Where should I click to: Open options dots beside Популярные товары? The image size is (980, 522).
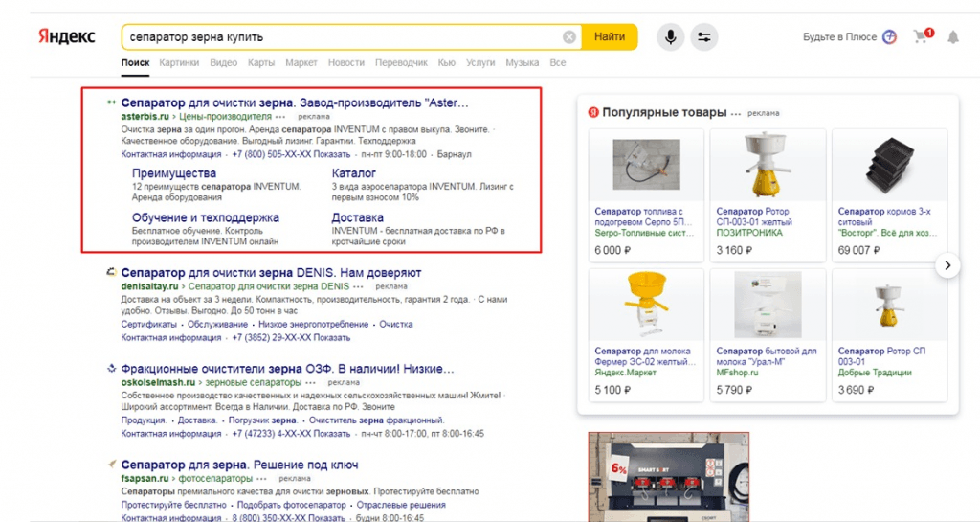coord(736,113)
